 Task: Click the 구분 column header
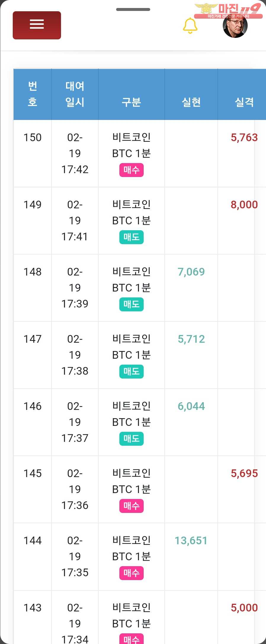click(x=132, y=102)
